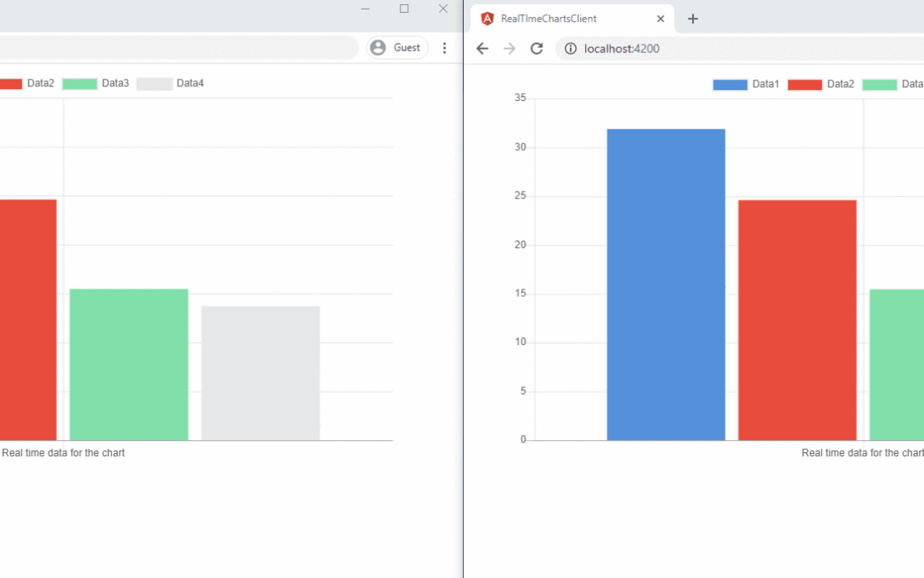This screenshot has width=924, height=578.
Task: Click the blue Data1 bar
Action: point(666,284)
